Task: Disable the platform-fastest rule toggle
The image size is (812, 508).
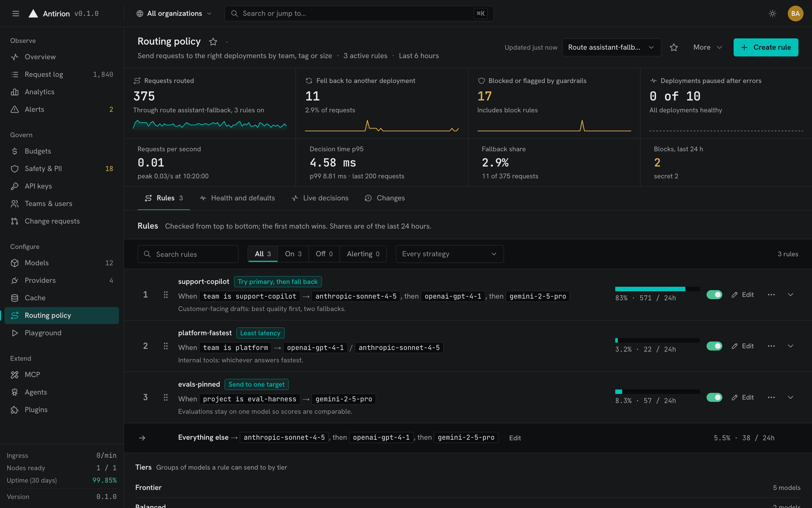Action: (714, 346)
